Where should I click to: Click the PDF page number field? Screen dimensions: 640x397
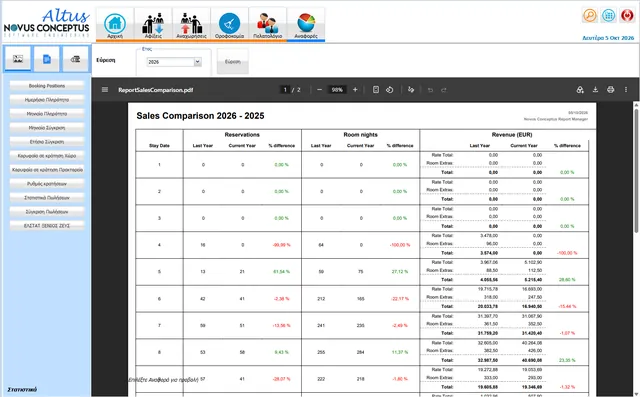click(x=285, y=90)
